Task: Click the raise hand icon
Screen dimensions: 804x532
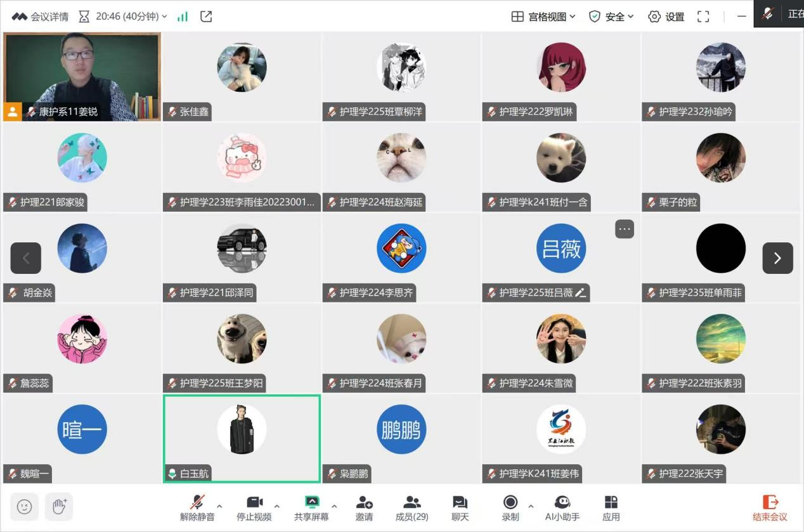Action: pyautogui.click(x=59, y=507)
